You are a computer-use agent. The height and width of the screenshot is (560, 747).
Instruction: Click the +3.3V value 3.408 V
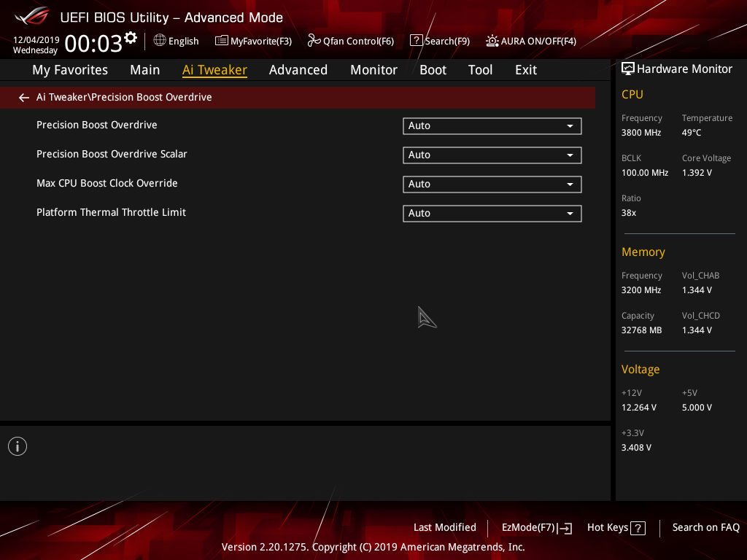coord(636,448)
